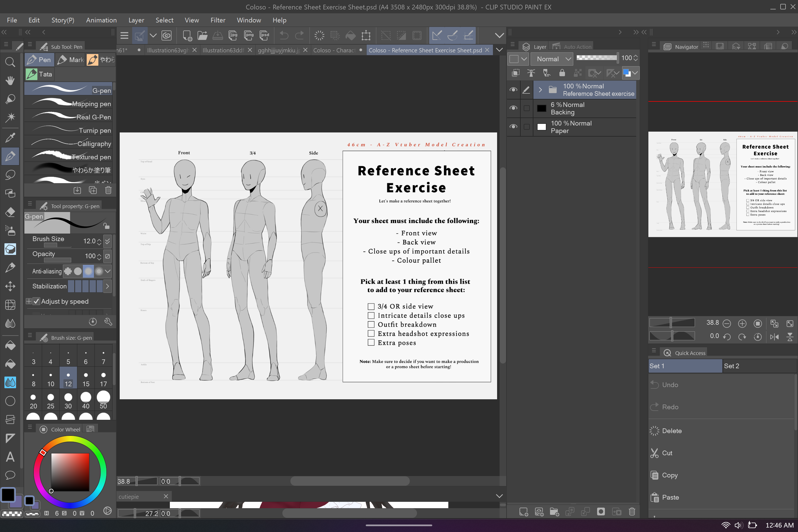Select the Zoom magnifier tool
Image resolution: width=798 pixels, height=532 pixels.
(10, 62)
